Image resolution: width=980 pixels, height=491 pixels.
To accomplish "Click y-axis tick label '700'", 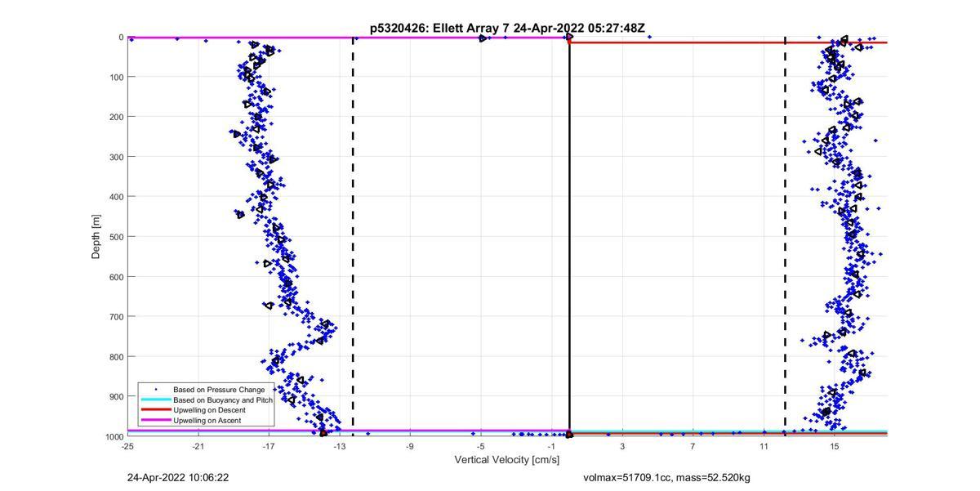I will coord(115,317).
